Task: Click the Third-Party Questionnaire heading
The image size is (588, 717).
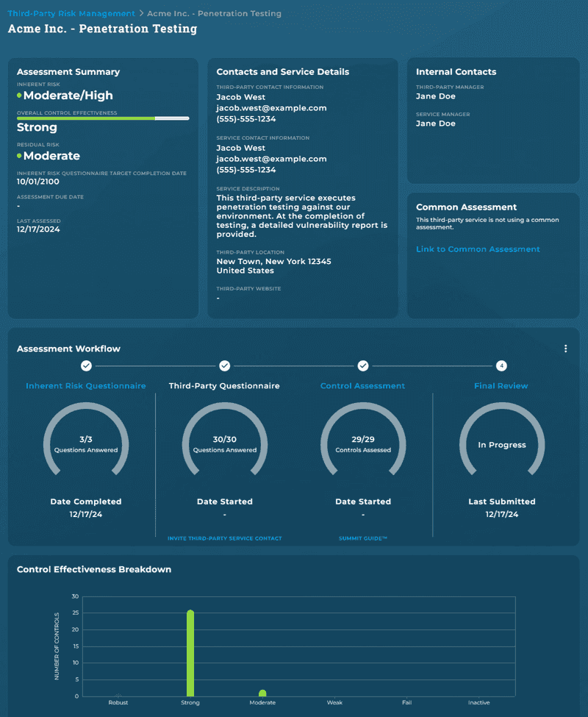Action: point(224,386)
